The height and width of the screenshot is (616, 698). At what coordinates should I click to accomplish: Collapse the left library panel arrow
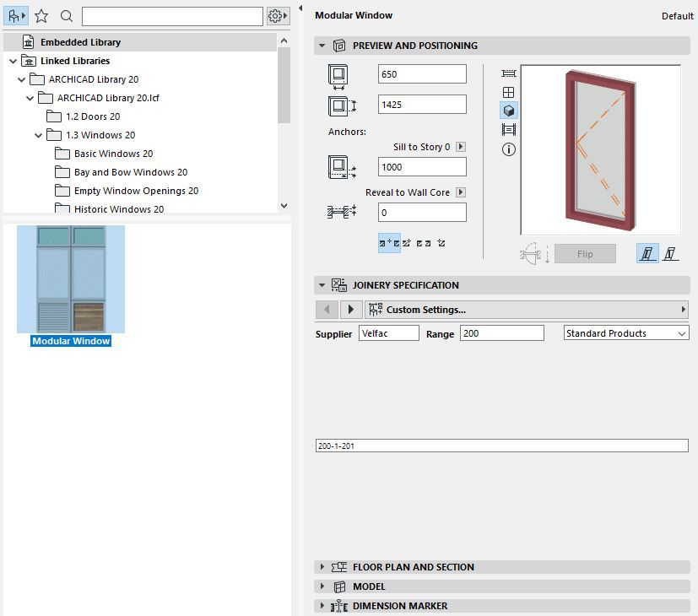click(300, 8)
